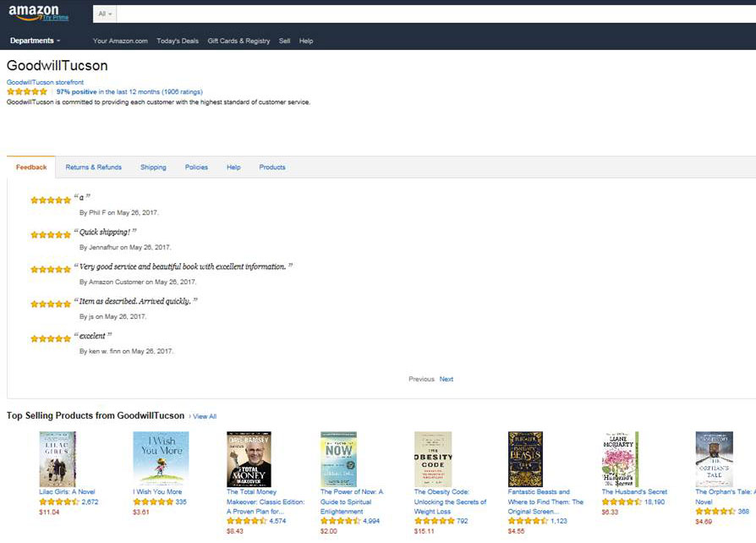The height and width of the screenshot is (543, 756).
Task: View the 97% positive ratings link
Action: [x=129, y=91]
